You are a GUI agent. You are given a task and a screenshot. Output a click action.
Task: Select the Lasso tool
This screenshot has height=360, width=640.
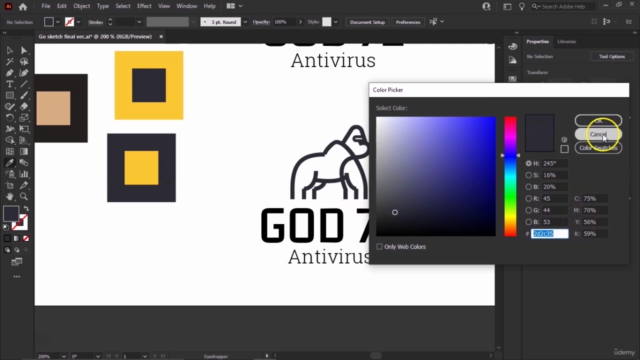(24, 62)
